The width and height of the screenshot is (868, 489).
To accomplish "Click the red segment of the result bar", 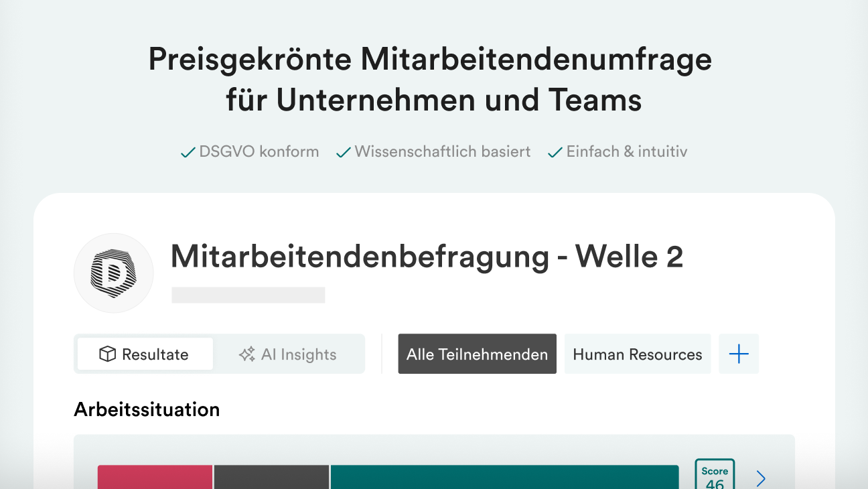I will click(155, 477).
